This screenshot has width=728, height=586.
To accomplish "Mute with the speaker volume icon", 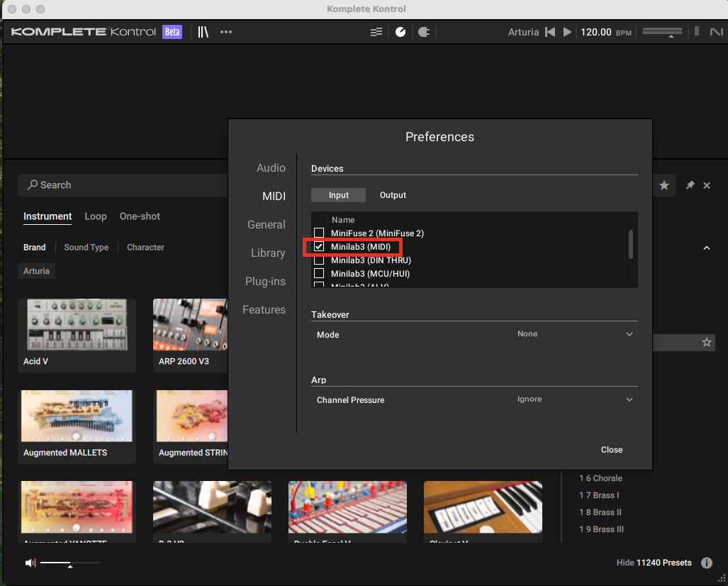I will [x=30, y=563].
